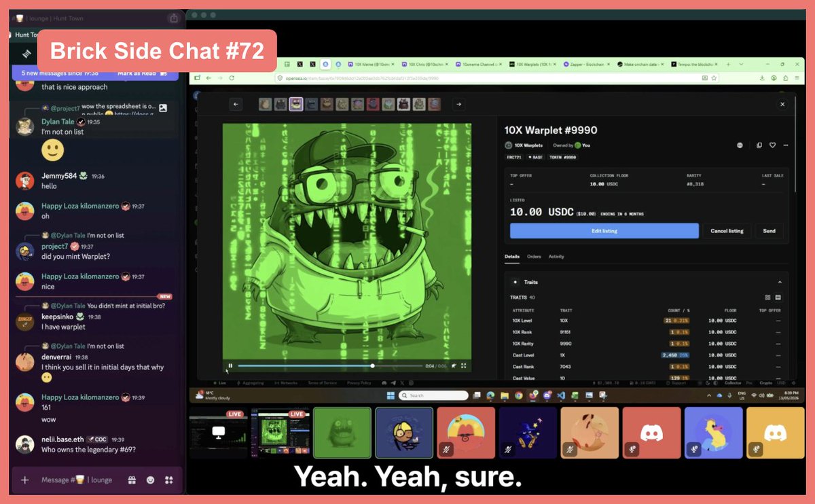
Task: Mute the NFT video sound
Action: tap(453, 365)
